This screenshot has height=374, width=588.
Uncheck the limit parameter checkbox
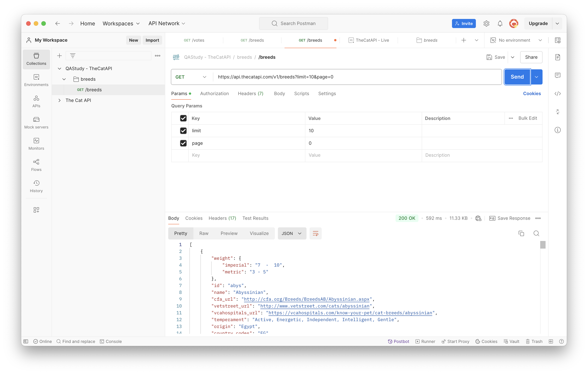click(183, 131)
